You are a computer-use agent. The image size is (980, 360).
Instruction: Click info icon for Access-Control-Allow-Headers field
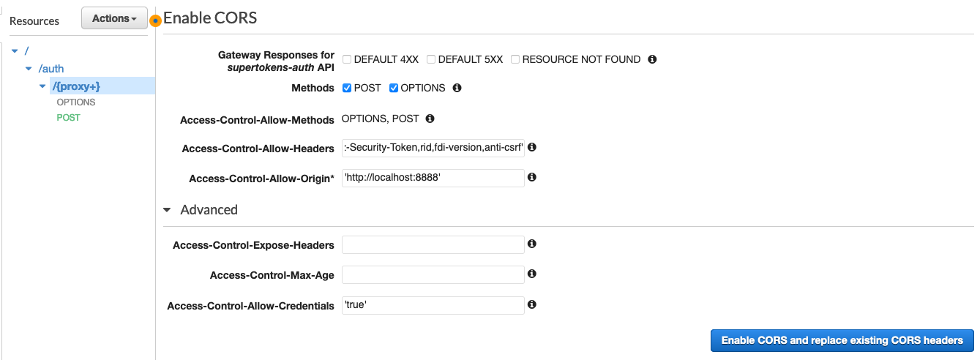(532, 148)
